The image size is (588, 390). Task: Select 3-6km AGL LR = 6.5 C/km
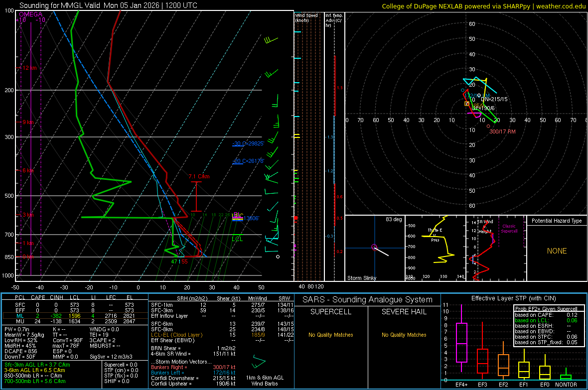[x=34, y=370]
